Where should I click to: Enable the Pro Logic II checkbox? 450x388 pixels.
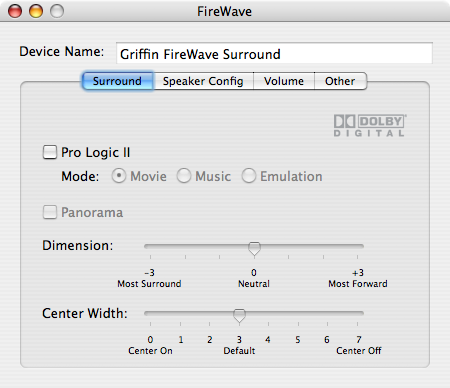point(50,152)
